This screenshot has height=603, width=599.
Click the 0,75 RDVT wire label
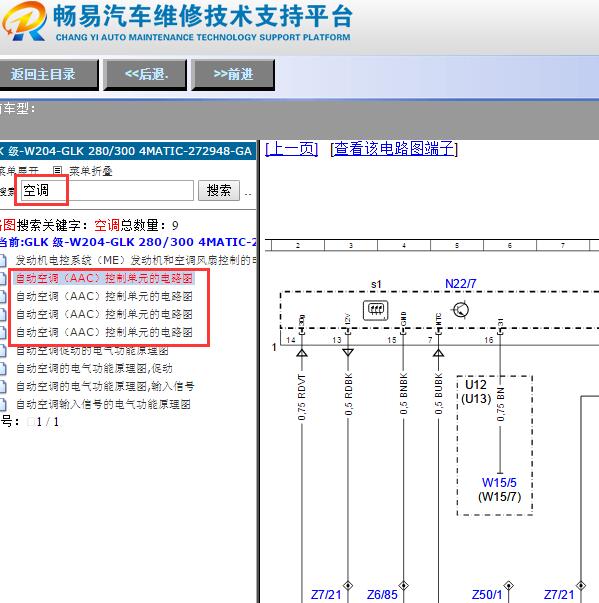pyautogui.click(x=302, y=397)
